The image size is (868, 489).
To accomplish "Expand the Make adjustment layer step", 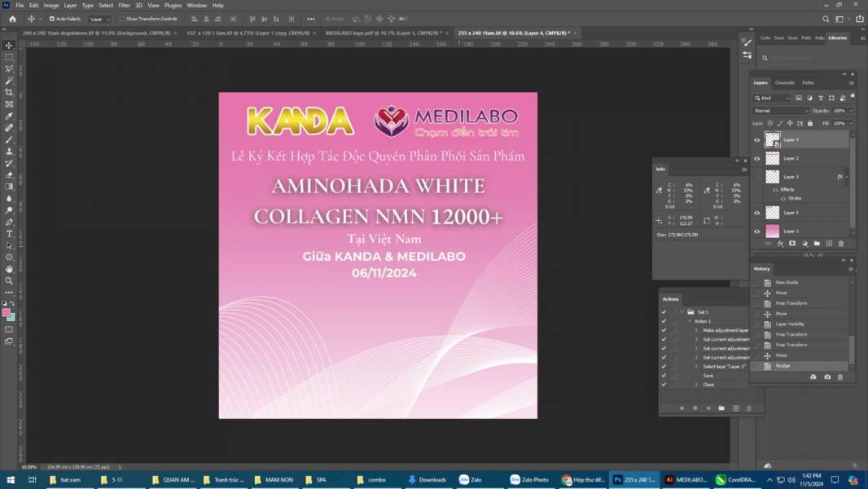I will click(x=696, y=330).
